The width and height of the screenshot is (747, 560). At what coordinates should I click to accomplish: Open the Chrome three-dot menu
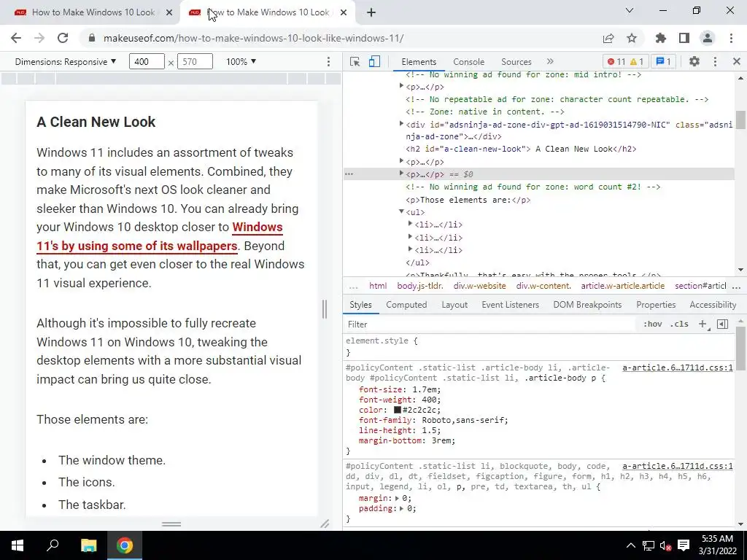tap(731, 38)
